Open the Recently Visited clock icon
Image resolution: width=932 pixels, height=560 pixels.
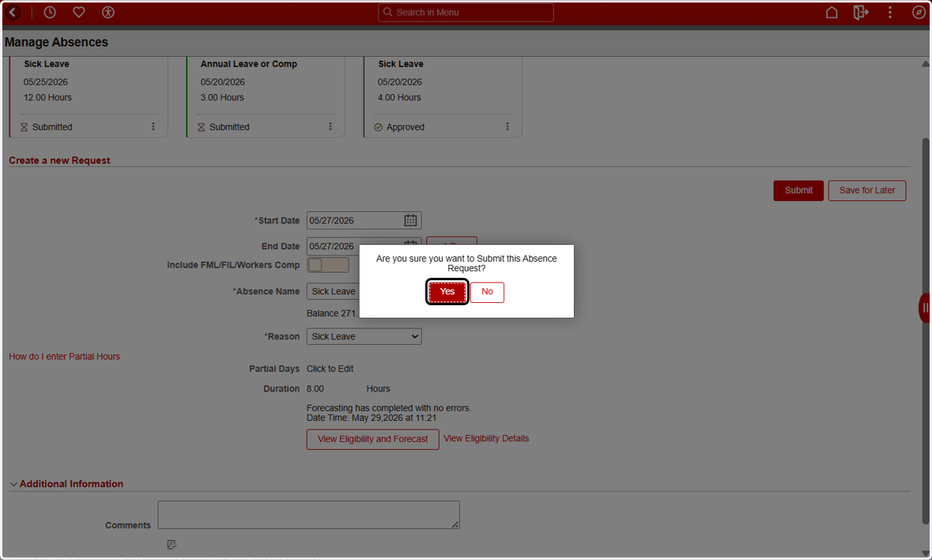(x=50, y=12)
